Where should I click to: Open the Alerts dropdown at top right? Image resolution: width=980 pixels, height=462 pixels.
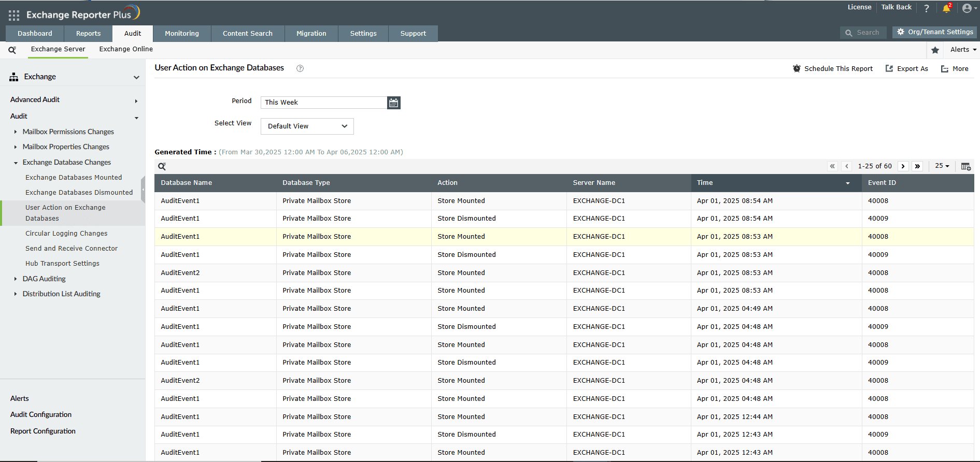pyautogui.click(x=963, y=50)
